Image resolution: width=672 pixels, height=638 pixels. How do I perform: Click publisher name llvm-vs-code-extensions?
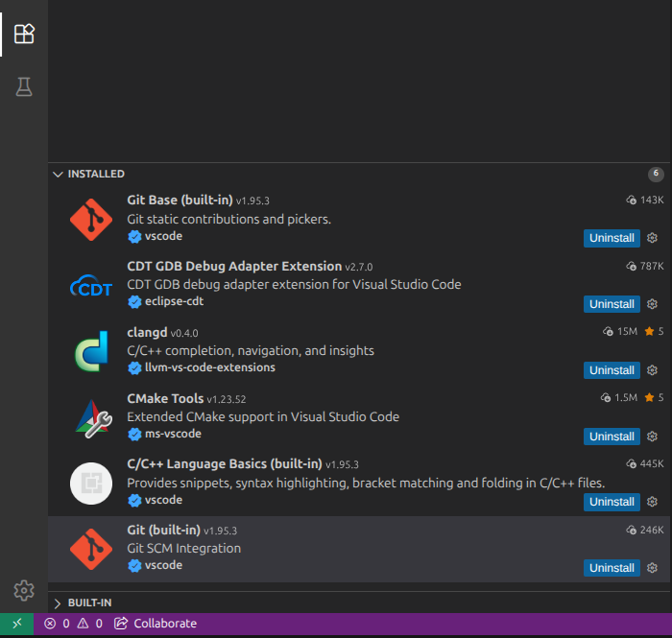pyautogui.click(x=210, y=367)
